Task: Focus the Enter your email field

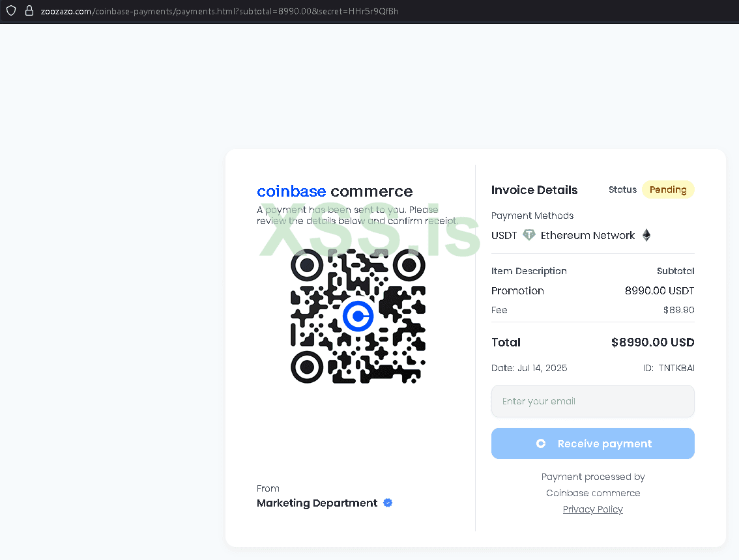Action: coord(592,401)
